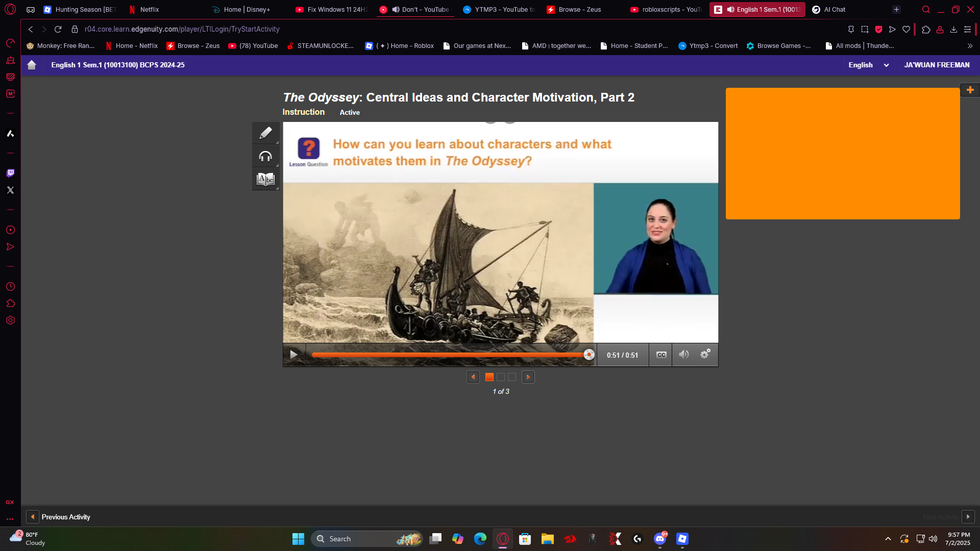Open Opera easy setup menu icon
The width and height of the screenshot is (980, 551).
(x=967, y=29)
